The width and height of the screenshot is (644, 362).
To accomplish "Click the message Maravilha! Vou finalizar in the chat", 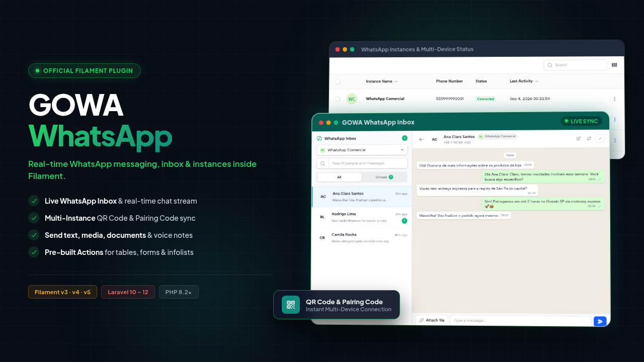I will pyautogui.click(x=464, y=215).
